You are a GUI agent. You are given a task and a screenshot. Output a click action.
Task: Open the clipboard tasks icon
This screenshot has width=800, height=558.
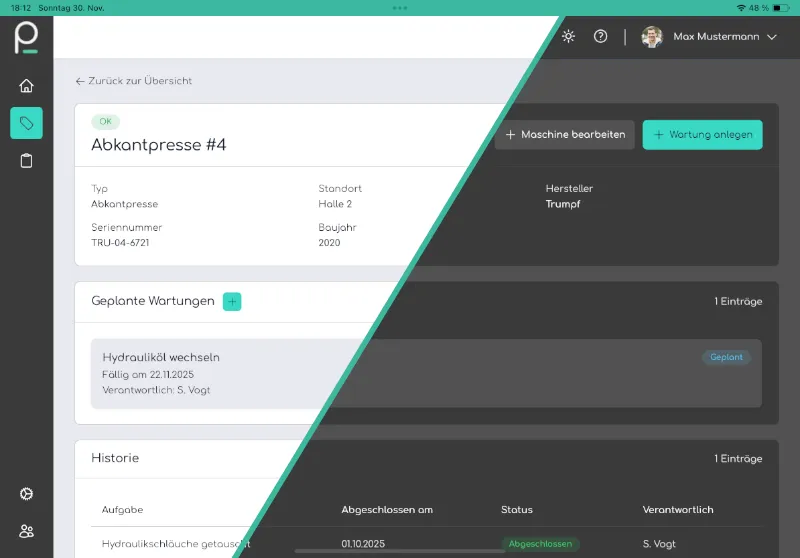click(x=26, y=161)
